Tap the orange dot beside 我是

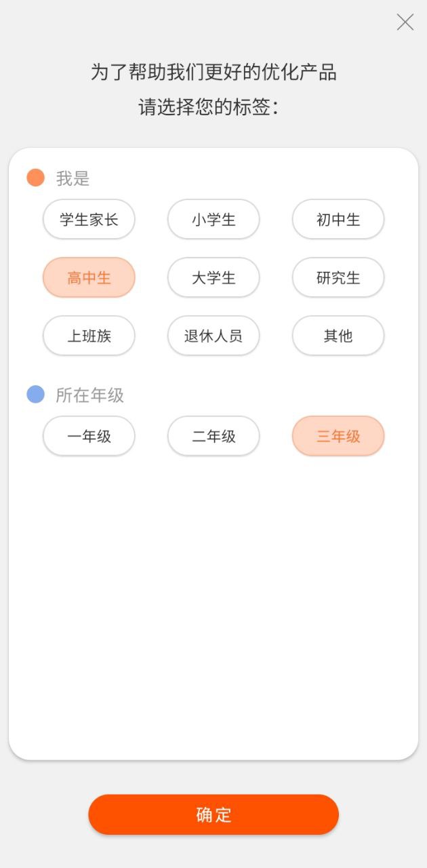pyautogui.click(x=35, y=178)
